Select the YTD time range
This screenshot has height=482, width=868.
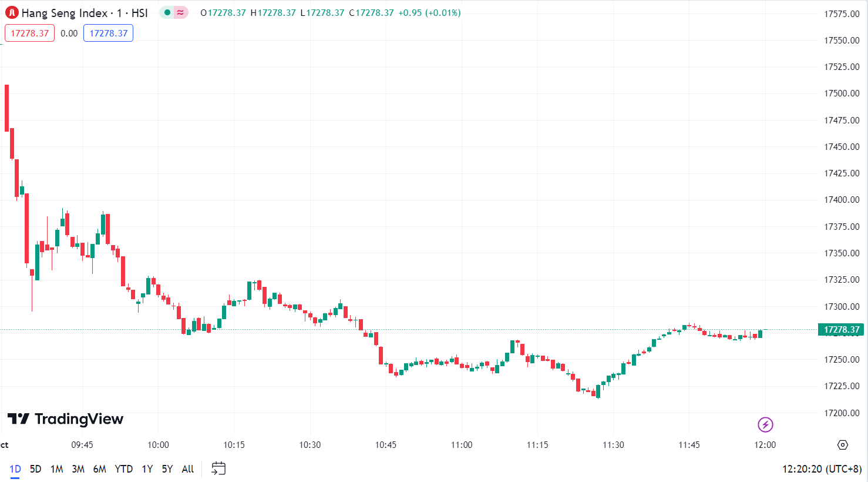123,468
